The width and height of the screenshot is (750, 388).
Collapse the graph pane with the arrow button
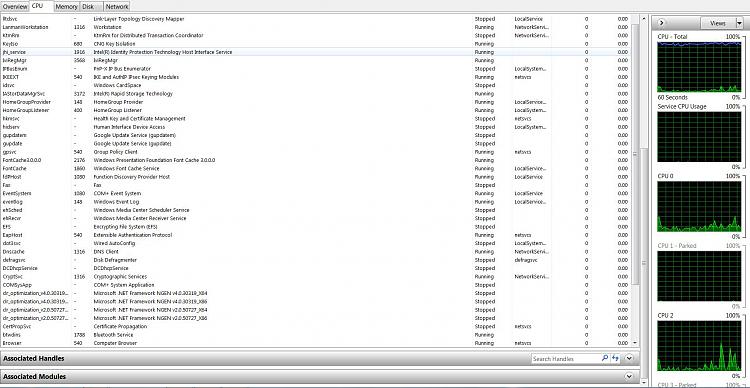point(661,22)
